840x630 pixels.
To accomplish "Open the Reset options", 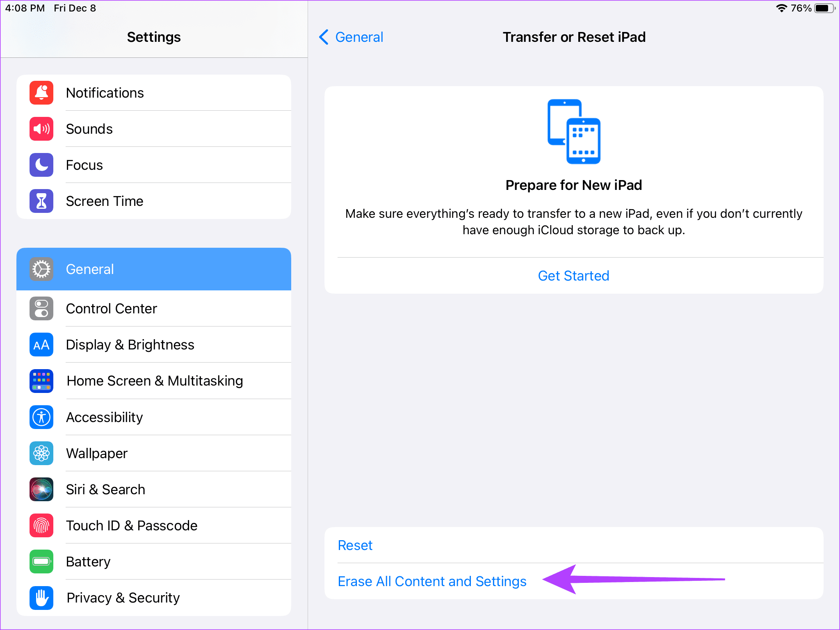I will (355, 545).
